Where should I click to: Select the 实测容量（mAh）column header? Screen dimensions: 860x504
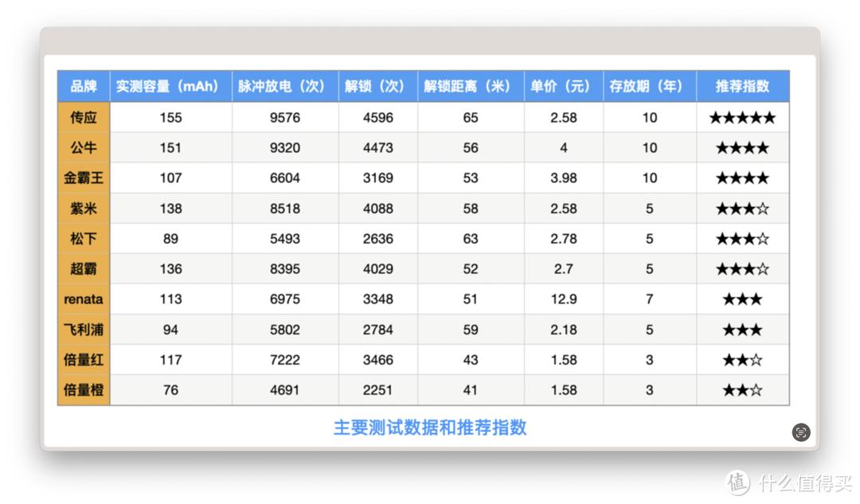tap(170, 86)
